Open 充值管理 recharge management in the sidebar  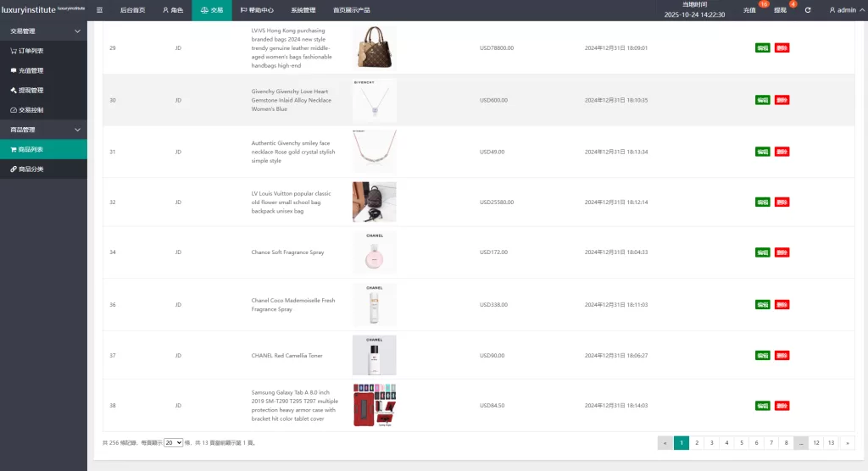point(31,70)
